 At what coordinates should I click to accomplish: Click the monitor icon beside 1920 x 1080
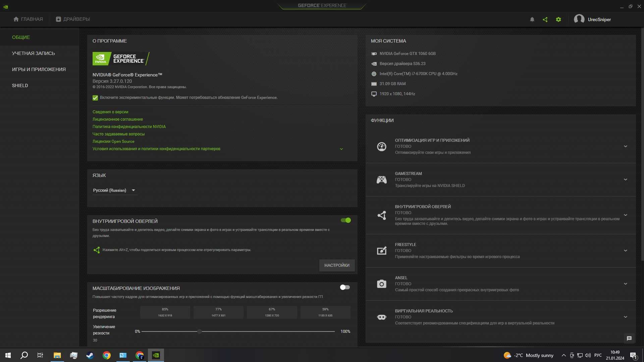(x=374, y=94)
